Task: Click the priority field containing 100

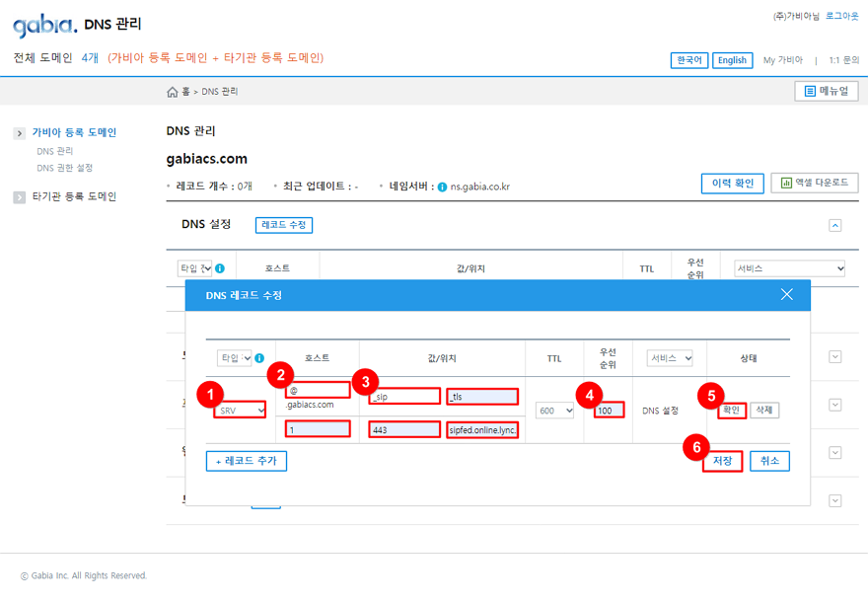Action: tap(610, 411)
